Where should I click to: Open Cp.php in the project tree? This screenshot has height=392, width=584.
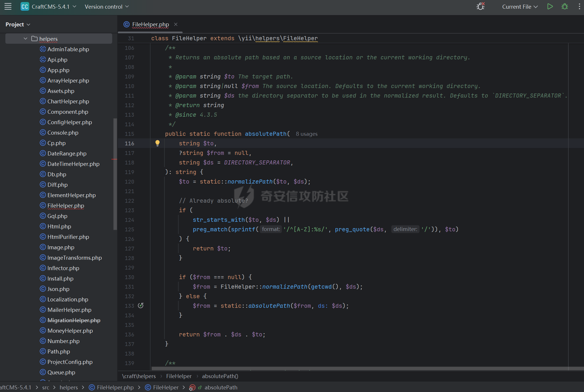point(56,143)
